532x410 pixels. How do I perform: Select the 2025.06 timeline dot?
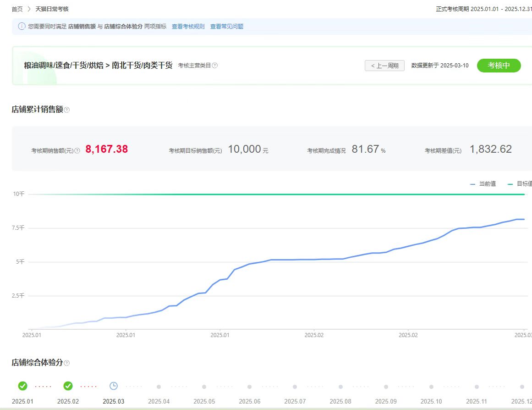pyautogui.click(x=249, y=387)
